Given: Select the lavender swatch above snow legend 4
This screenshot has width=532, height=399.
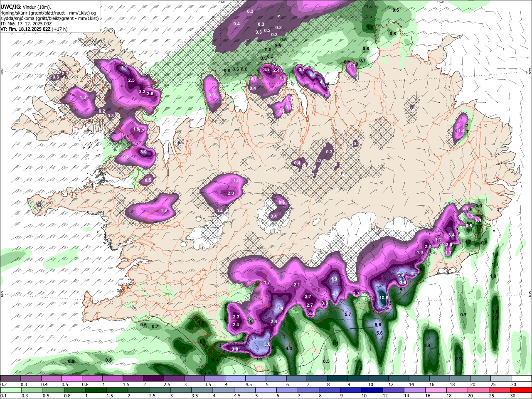Looking at the screenshot, I should click(x=235, y=379).
